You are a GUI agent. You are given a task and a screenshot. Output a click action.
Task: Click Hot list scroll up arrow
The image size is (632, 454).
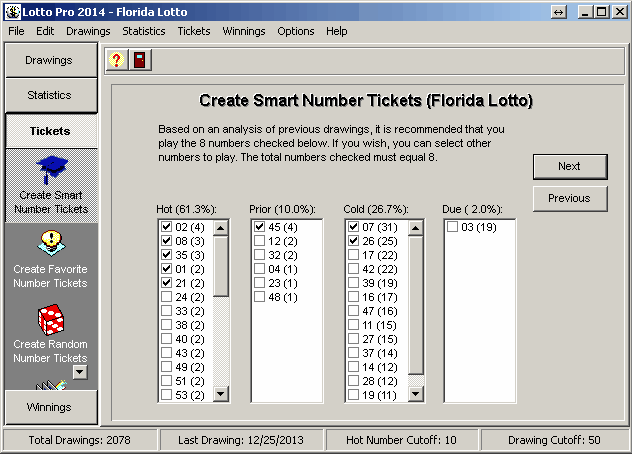pyautogui.click(x=220, y=228)
